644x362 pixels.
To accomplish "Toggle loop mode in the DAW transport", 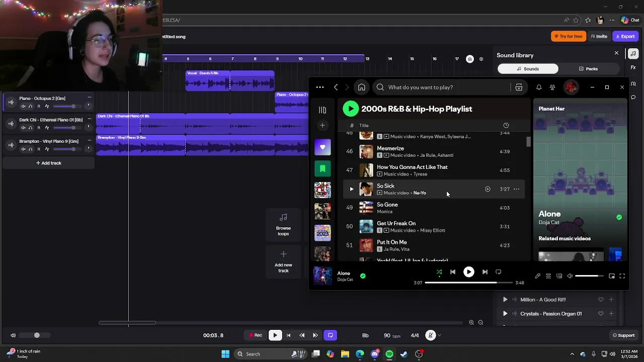I will (x=331, y=335).
